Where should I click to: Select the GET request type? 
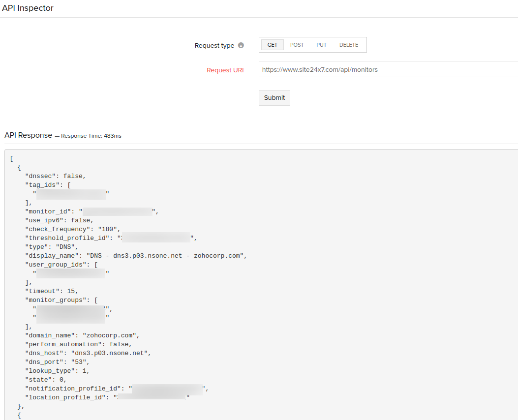272,45
